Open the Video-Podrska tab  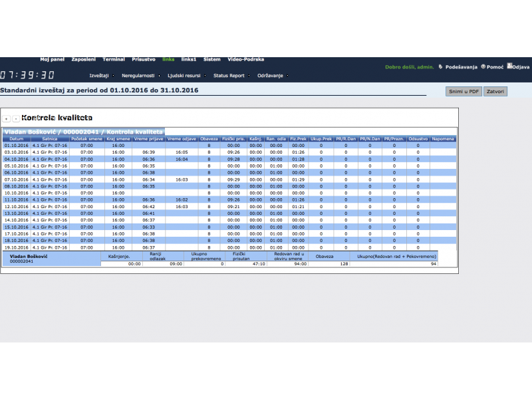pos(245,59)
